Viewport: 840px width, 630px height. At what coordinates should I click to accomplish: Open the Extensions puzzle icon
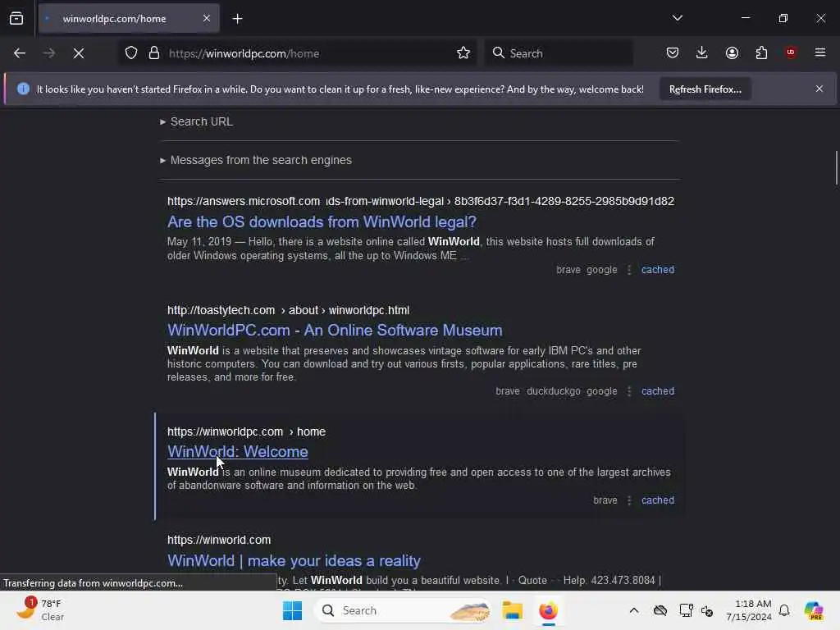pyautogui.click(x=761, y=53)
